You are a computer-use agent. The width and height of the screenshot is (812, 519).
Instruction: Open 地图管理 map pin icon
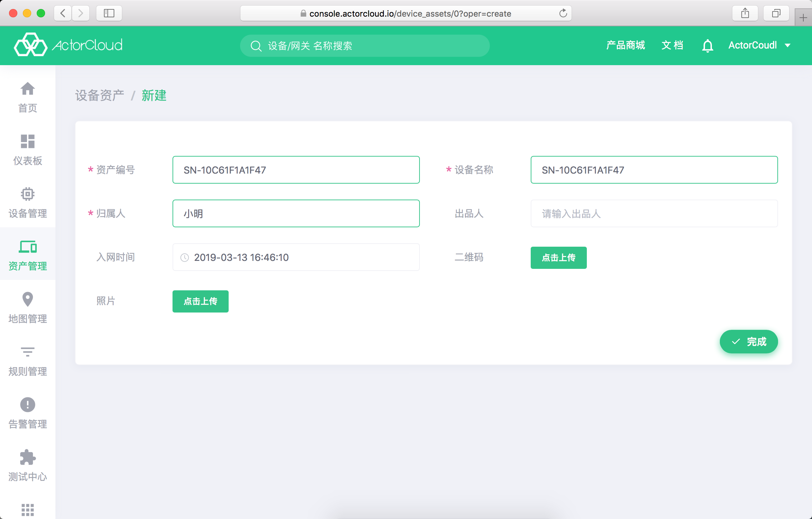coord(28,299)
